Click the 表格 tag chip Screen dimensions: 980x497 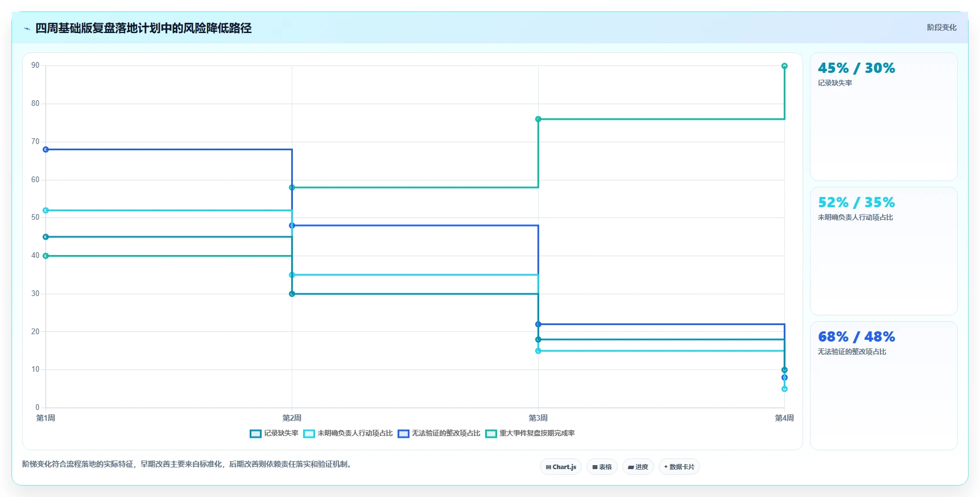[602, 467]
